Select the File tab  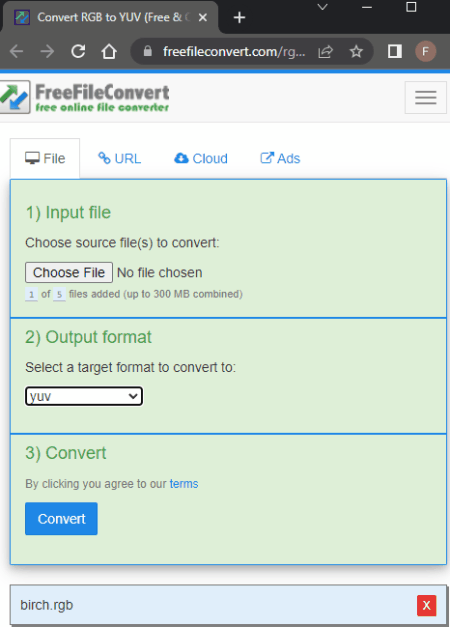pyautogui.click(x=45, y=158)
